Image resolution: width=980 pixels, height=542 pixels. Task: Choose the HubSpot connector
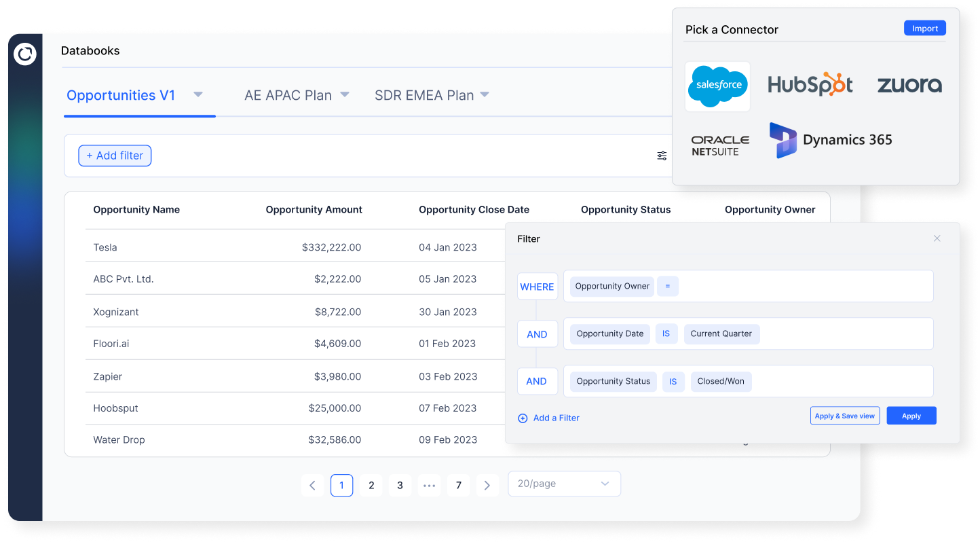(x=810, y=85)
